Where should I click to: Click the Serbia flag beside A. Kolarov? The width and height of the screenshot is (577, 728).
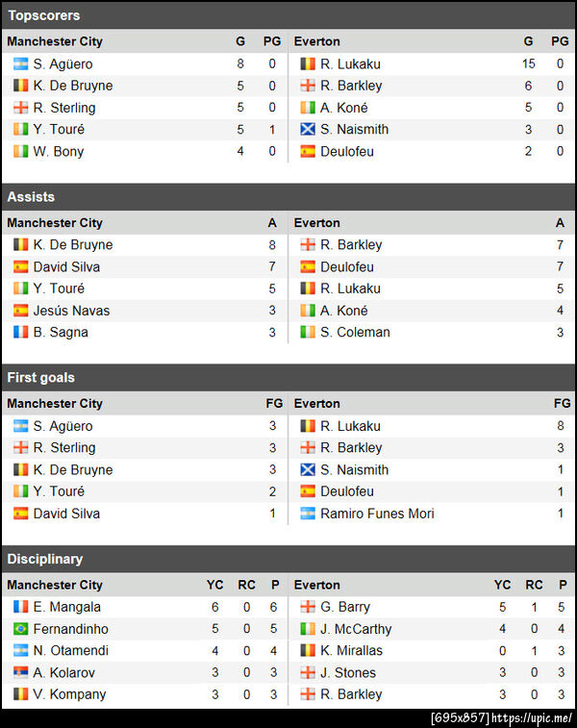[20, 672]
